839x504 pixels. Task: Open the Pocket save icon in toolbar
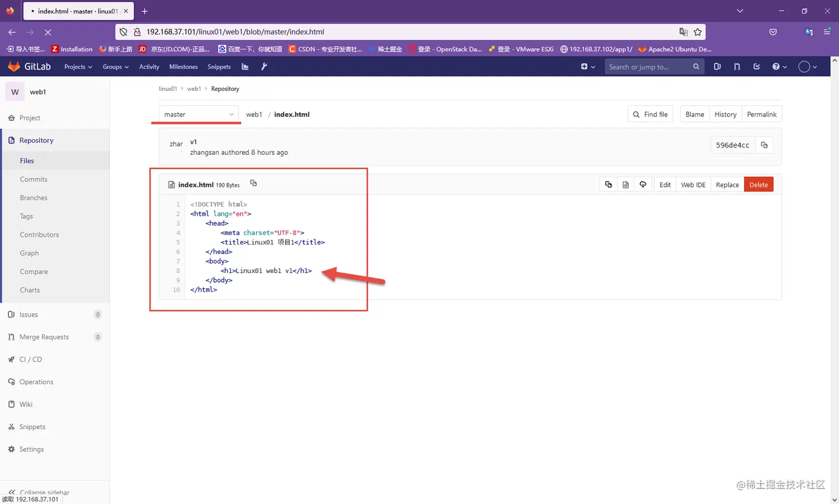[773, 32]
